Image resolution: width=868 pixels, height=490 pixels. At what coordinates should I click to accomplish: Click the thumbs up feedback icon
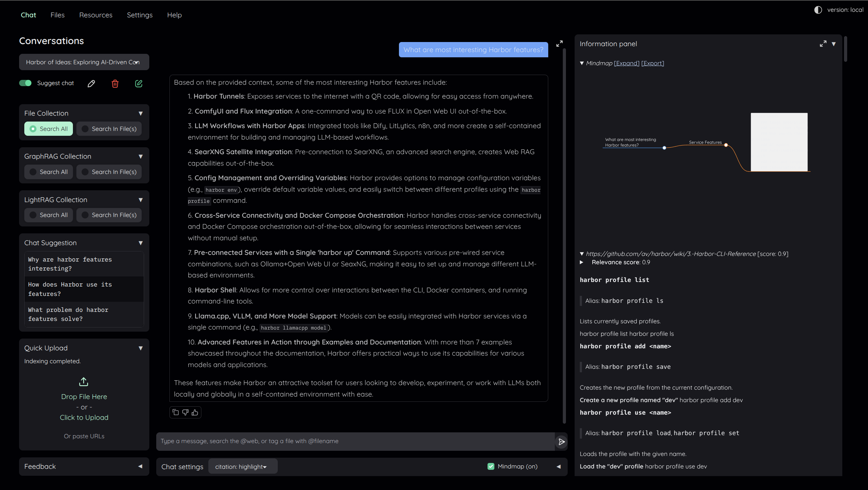pos(195,412)
